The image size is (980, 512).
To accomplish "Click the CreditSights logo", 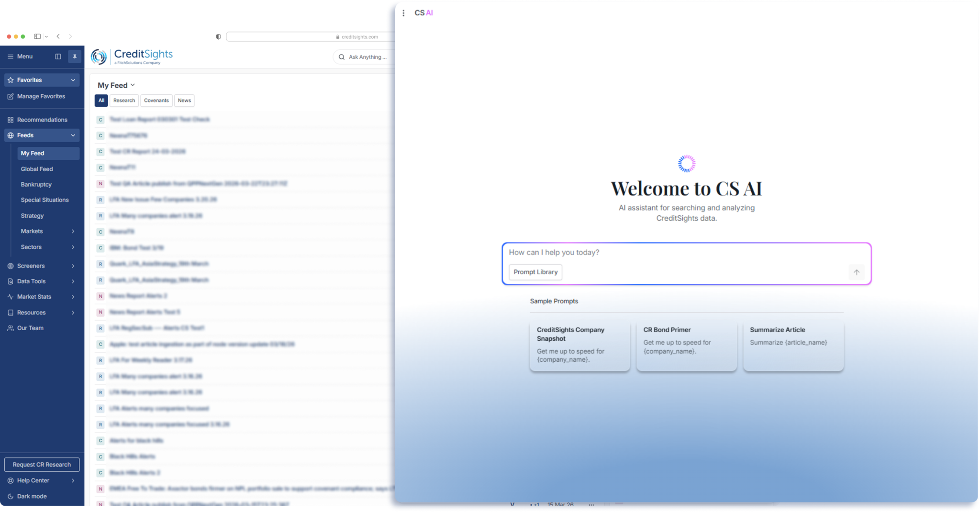I will (x=132, y=56).
